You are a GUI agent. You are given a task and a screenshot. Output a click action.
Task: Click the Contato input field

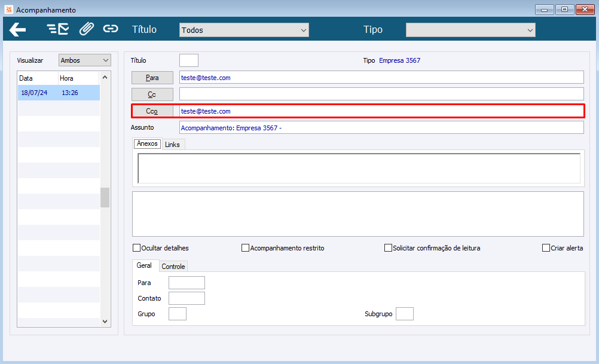(187, 298)
